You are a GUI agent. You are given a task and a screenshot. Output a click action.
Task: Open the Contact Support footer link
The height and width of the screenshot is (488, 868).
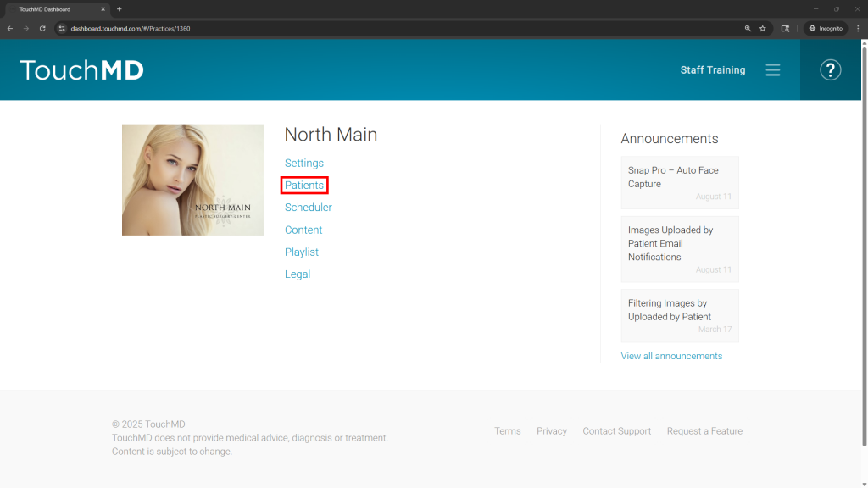[616, 431]
